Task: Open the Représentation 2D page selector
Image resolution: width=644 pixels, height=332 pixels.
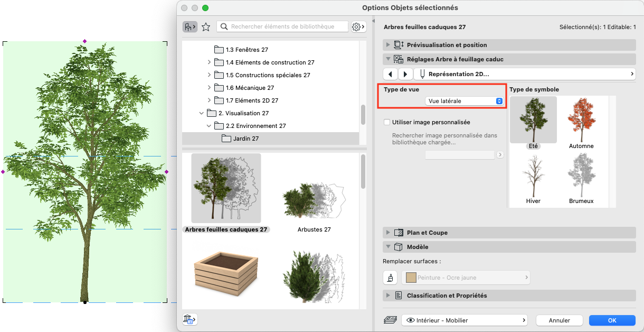Action: [525, 74]
